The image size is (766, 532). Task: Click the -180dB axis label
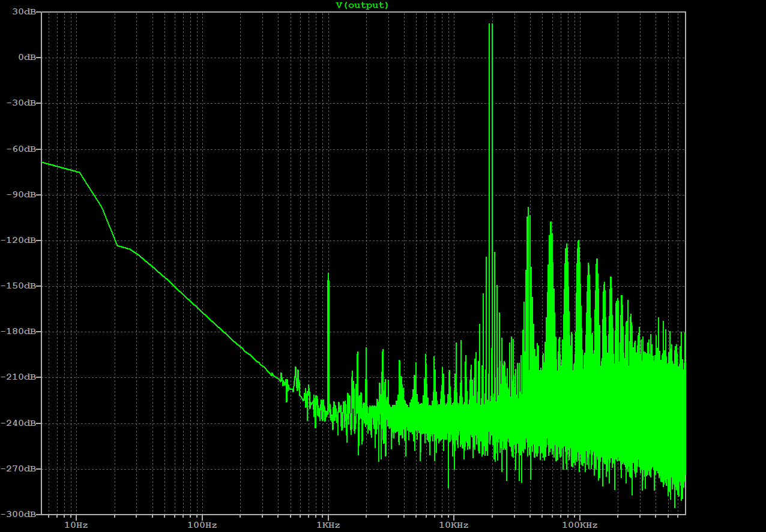coord(20,331)
